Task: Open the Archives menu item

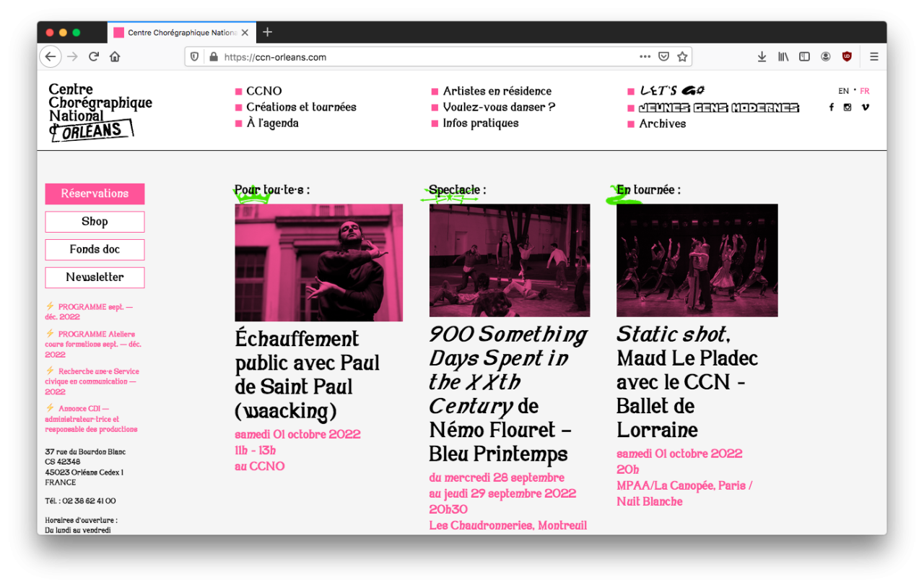Action: 662,124
